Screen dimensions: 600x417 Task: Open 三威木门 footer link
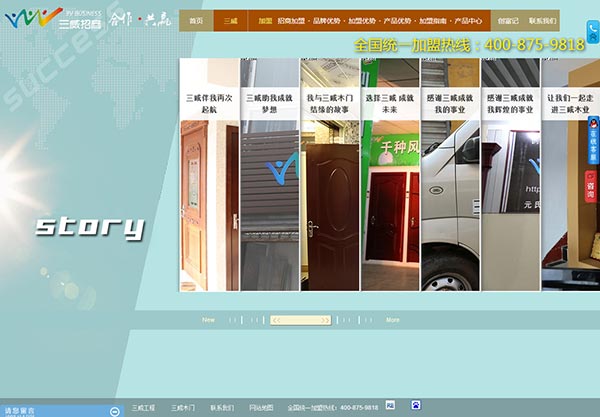183,408
